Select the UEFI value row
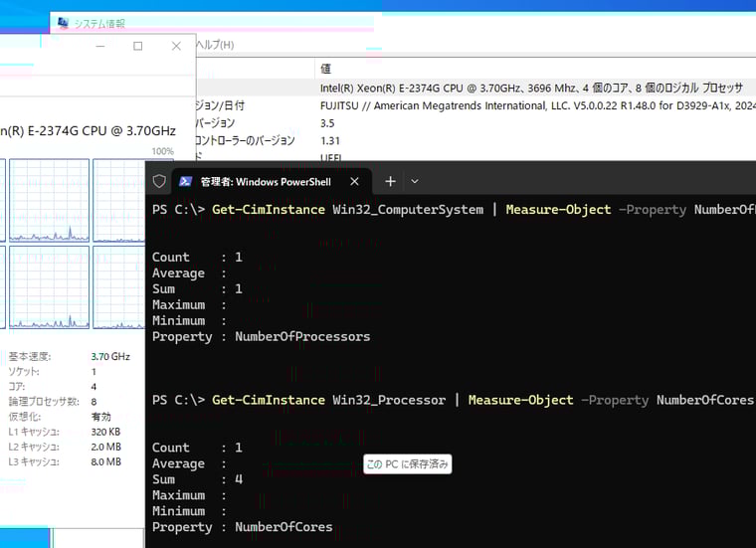 coord(331,157)
